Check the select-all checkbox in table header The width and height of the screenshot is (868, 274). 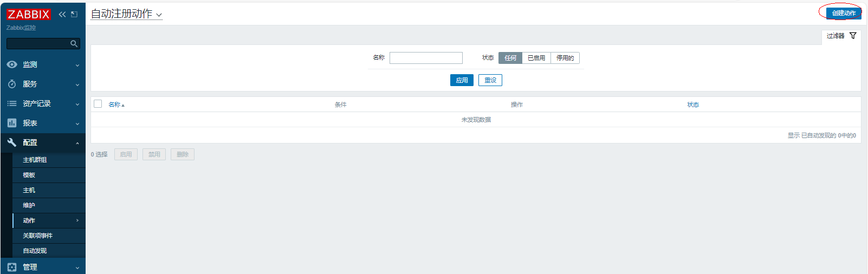pyautogui.click(x=98, y=104)
